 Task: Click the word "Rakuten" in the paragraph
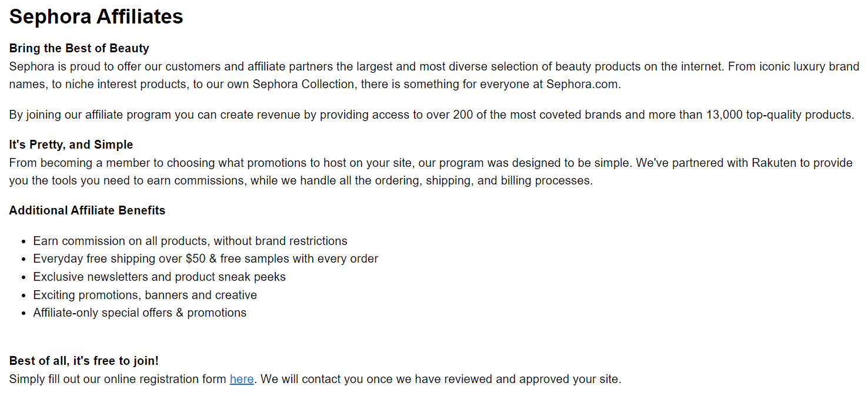[774, 163]
